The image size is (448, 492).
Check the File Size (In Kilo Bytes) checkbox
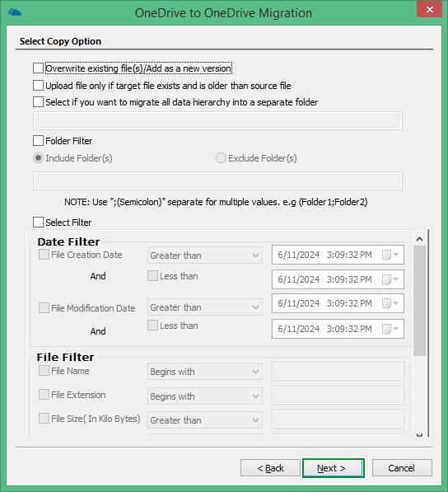pyautogui.click(x=44, y=419)
